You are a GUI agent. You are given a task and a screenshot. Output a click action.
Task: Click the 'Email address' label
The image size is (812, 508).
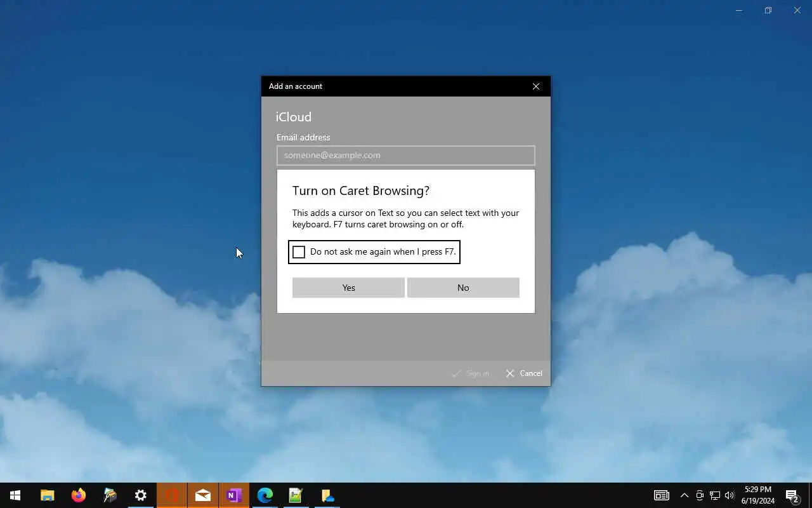tap(303, 137)
